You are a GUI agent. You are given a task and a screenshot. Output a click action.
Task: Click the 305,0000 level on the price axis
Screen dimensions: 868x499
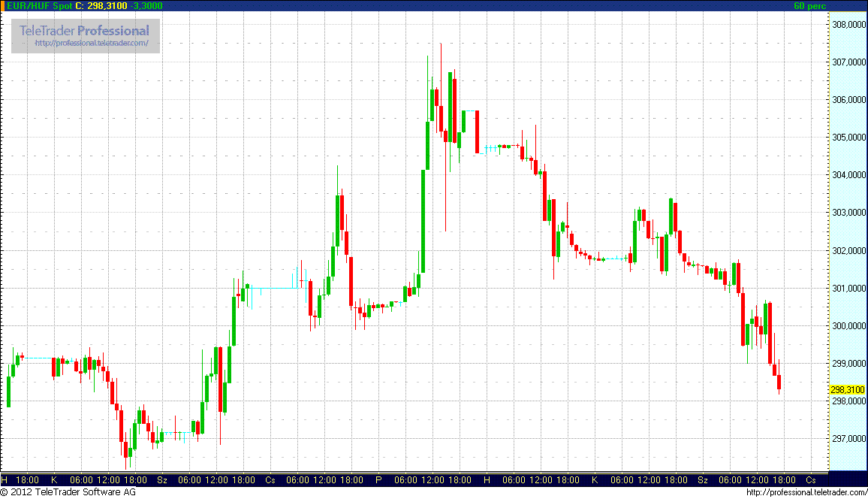click(848, 138)
